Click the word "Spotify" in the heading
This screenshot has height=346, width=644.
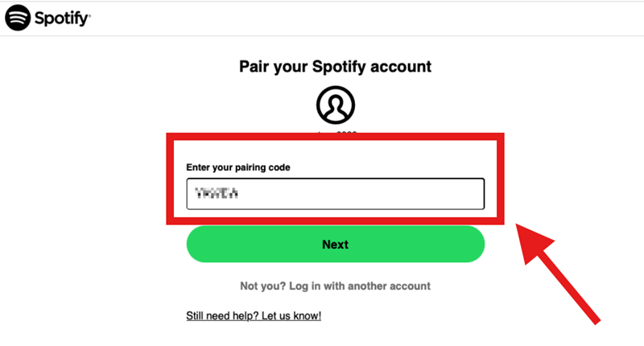[330, 66]
